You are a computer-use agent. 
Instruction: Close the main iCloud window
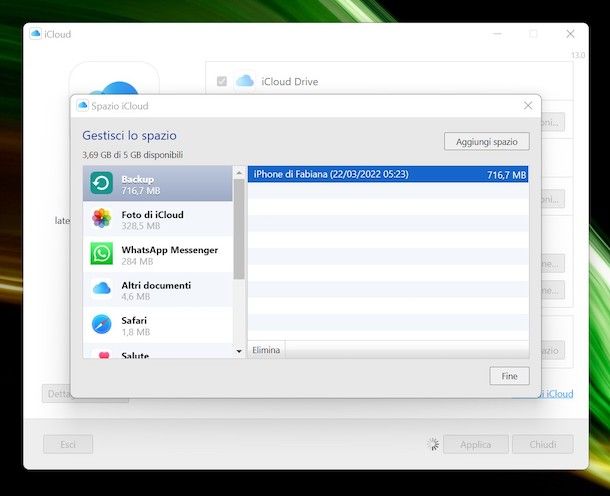point(570,34)
